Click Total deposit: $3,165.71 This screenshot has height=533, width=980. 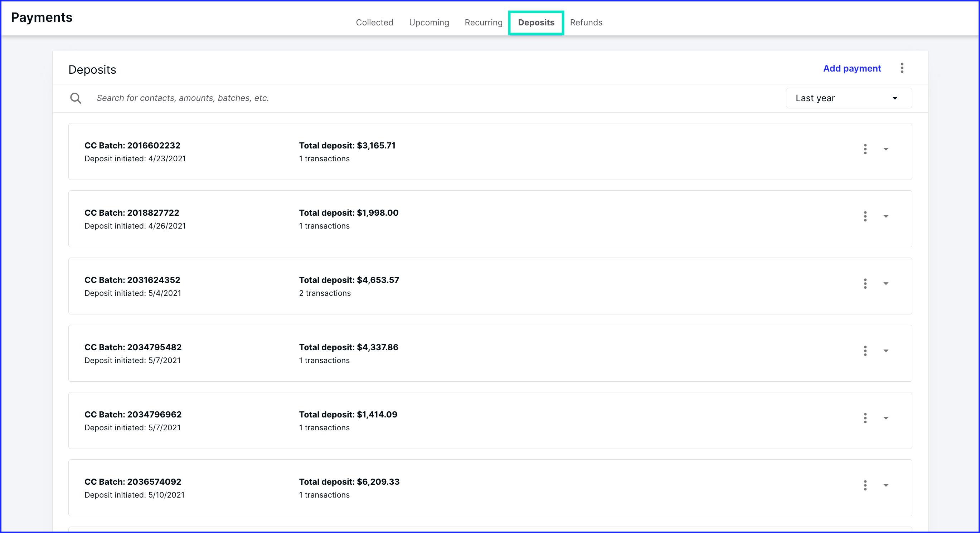347,146
